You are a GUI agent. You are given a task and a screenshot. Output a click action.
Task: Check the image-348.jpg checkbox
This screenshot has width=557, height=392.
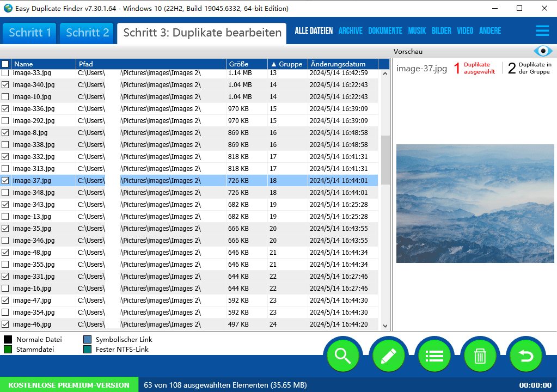(x=5, y=193)
